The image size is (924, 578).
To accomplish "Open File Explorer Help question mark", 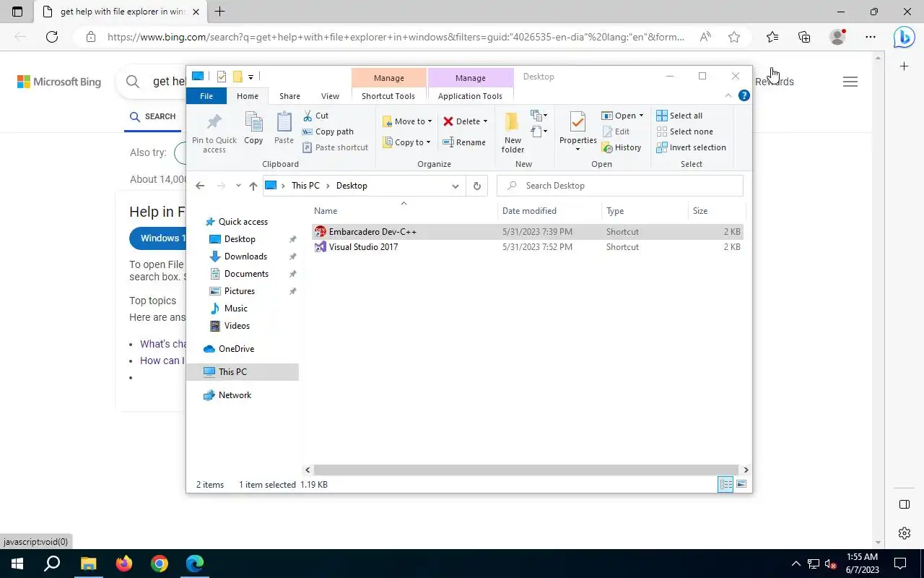I will (744, 95).
